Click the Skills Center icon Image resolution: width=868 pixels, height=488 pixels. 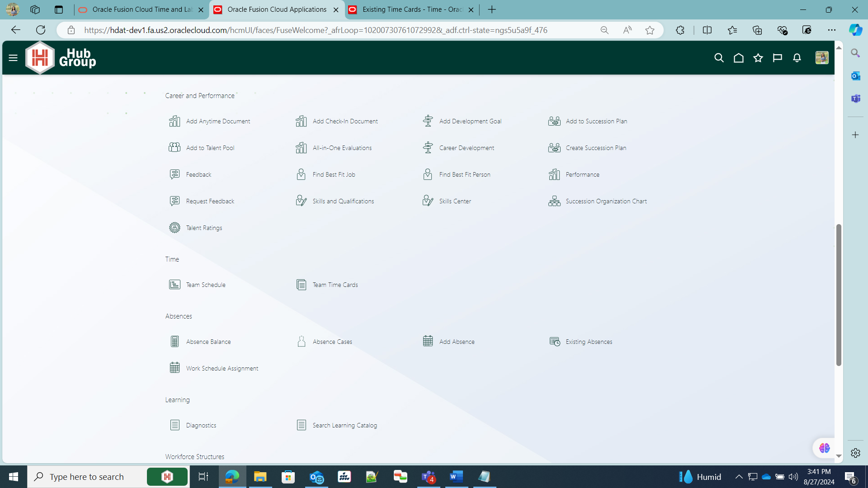point(428,201)
